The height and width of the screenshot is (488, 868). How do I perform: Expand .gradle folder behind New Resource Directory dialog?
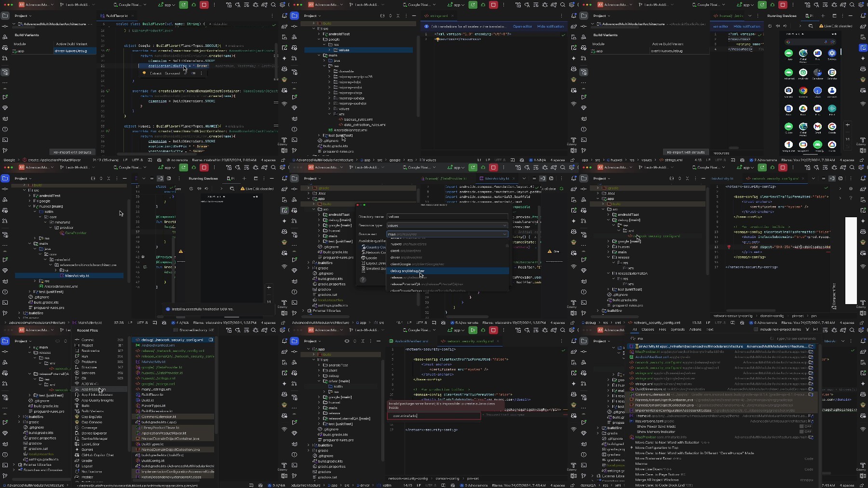[309, 188]
